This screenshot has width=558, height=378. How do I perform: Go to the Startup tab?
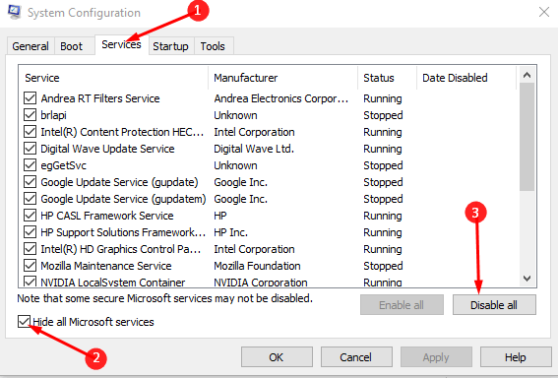coord(171,46)
